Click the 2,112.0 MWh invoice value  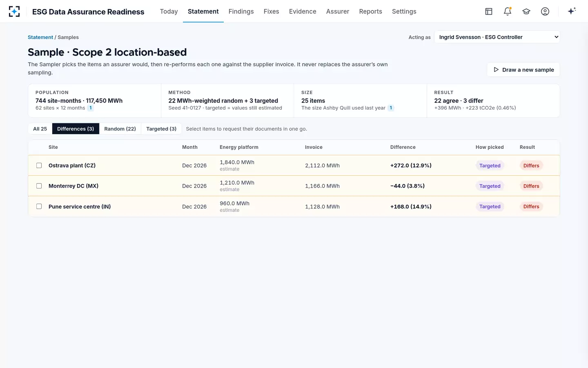(x=322, y=166)
